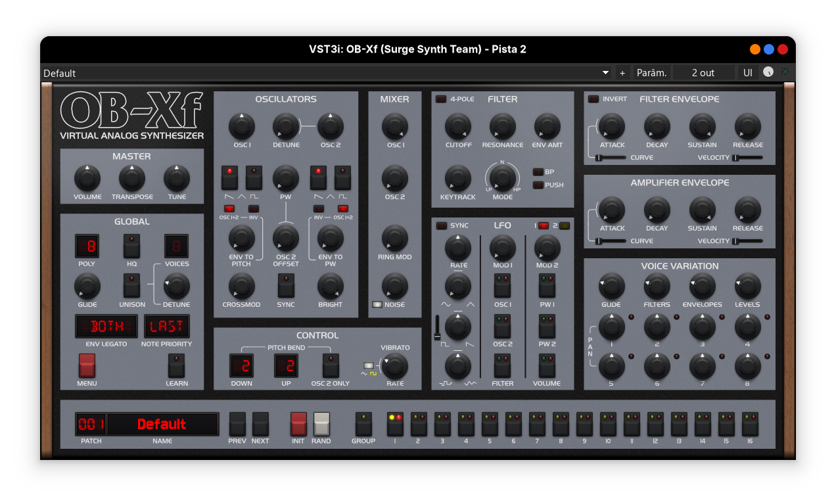Click the Ring Mod mixer knob
The width and height of the screenshot is (836, 504).
pyautogui.click(x=395, y=239)
